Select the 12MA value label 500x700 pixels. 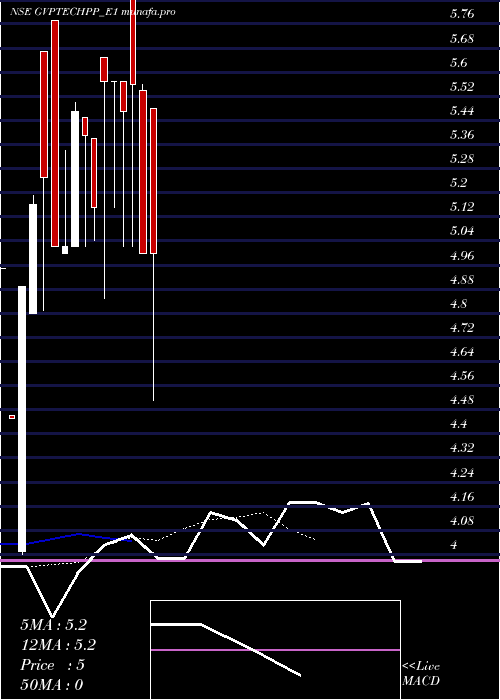pos(58,645)
